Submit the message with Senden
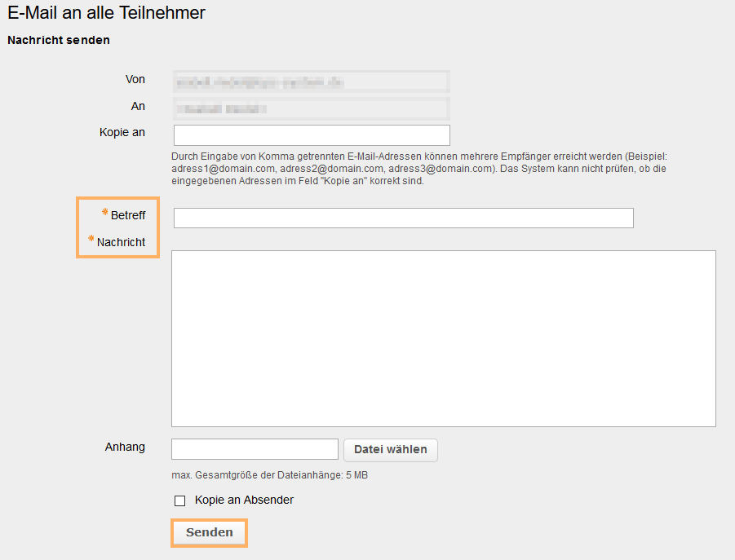 point(209,532)
